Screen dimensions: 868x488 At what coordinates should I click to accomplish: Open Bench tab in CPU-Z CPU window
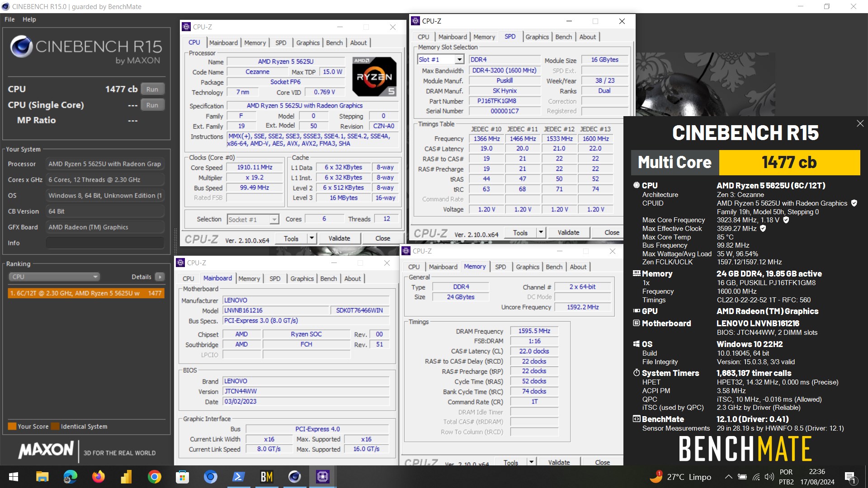[x=335, y=42]
